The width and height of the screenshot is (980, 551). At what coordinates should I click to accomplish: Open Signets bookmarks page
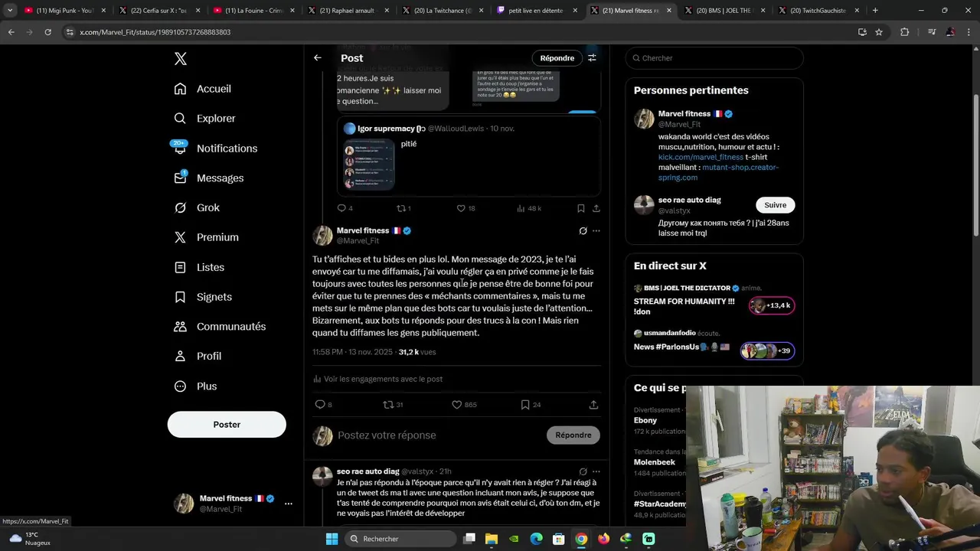point(203,297)
